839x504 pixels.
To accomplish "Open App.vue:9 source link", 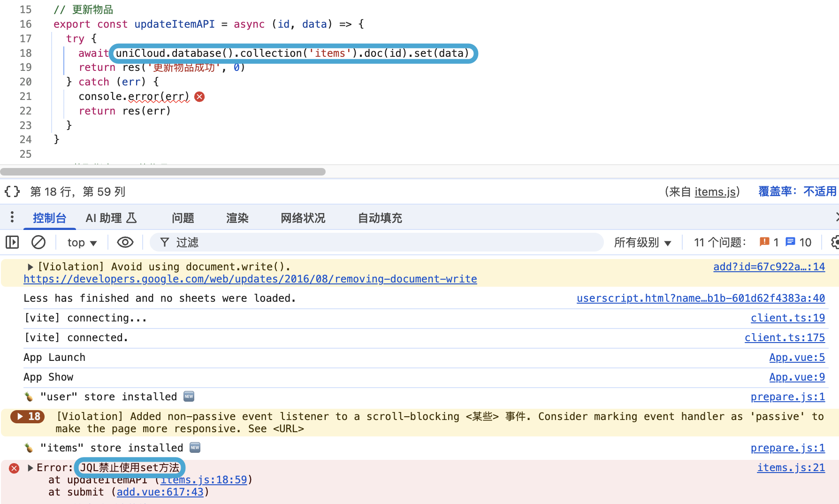I will coord(797,377).
